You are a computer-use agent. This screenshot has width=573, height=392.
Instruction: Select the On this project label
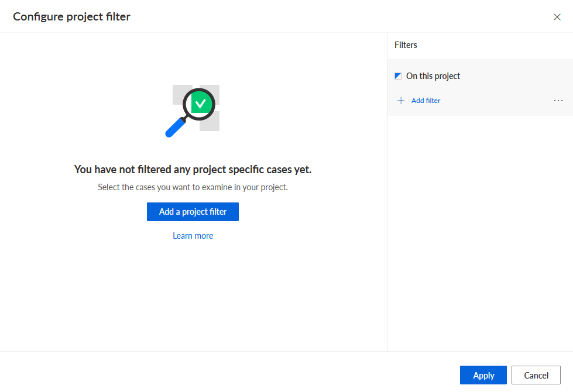pos(433,76)
